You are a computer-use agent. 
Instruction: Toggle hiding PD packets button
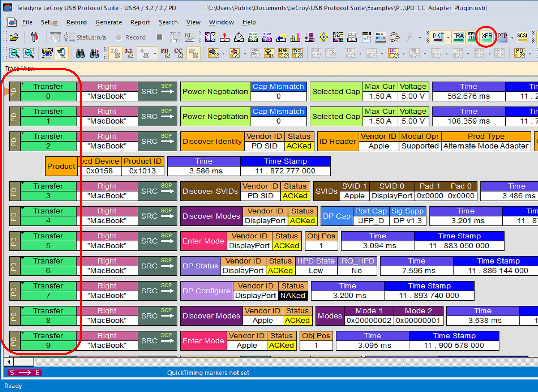(x=166, y=53)
